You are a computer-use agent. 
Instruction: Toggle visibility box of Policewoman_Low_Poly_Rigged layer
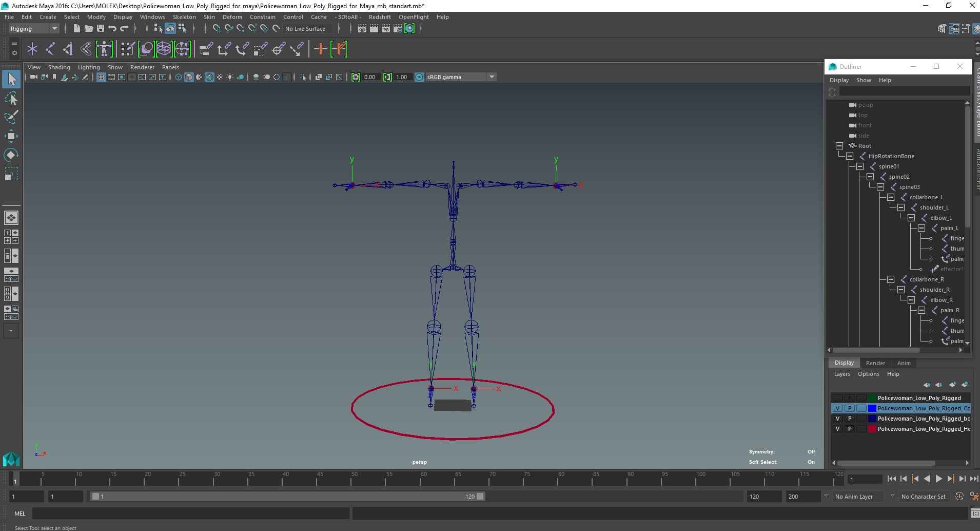coord(837,398)
